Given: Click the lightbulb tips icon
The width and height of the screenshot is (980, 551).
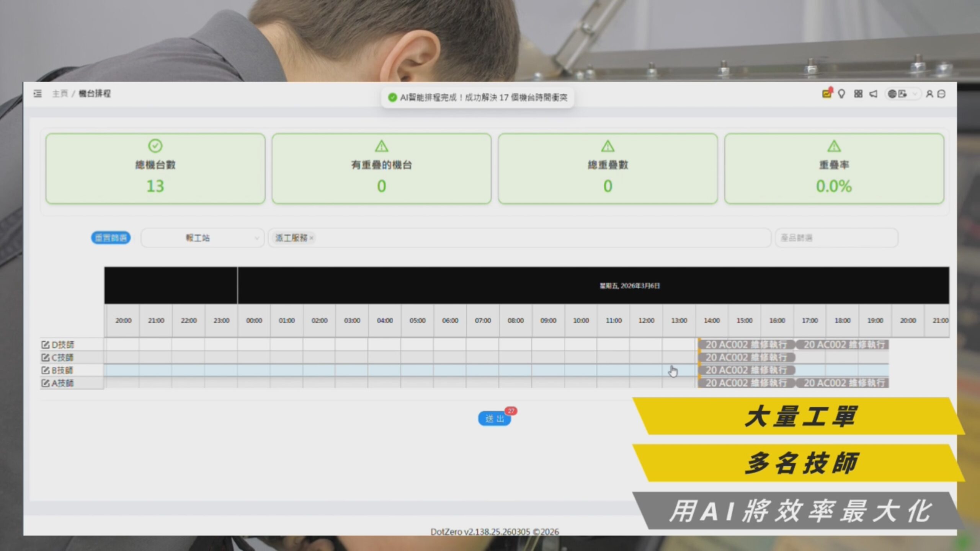Looking at the screenshot, I should click(841, 94).
